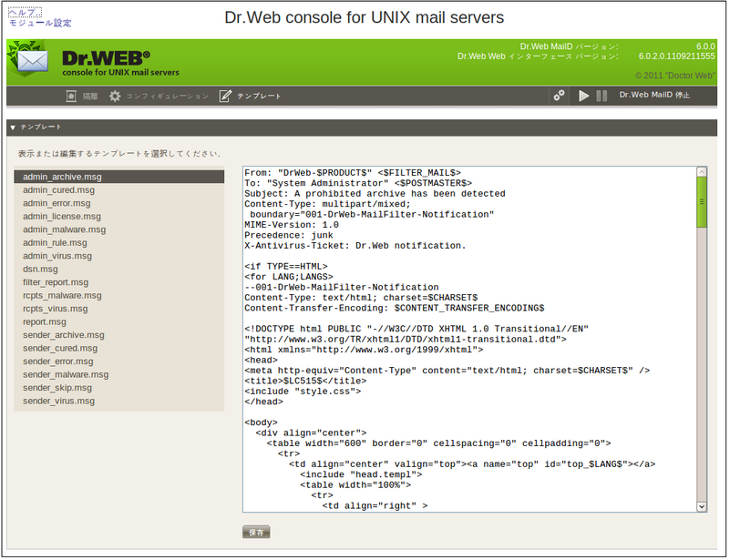
Task: Select admin_error.msg template
Action: (119, 203)
